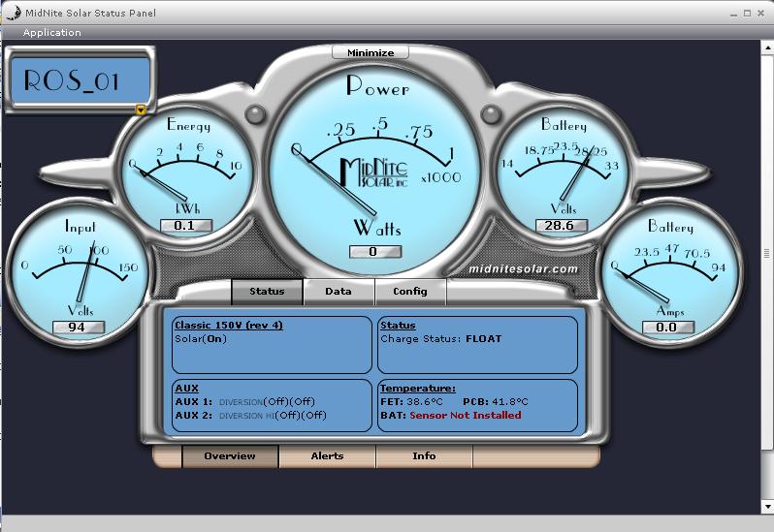Screen dimensions: 774x532
Task: Switch to the Status tab
Action: [x=267, y=291]
